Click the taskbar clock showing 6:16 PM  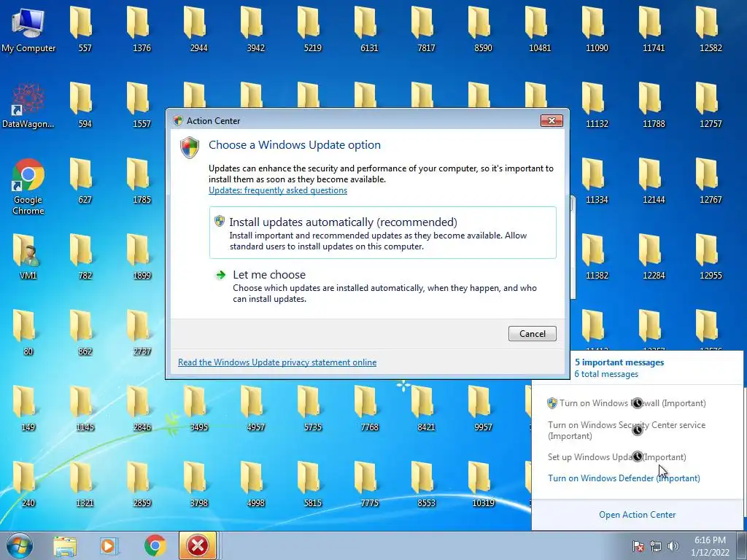pyautogui.click(x=710, y=546)
